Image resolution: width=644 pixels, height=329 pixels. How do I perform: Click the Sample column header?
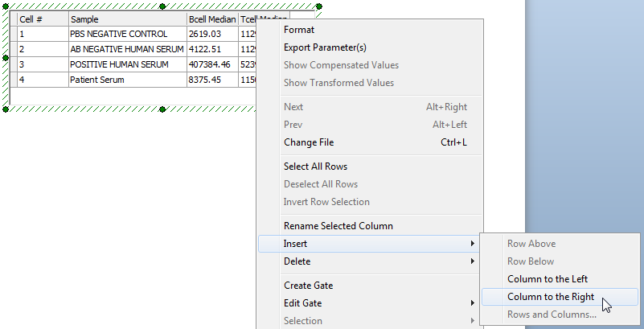pyautogui.click(x=126, y=19)
